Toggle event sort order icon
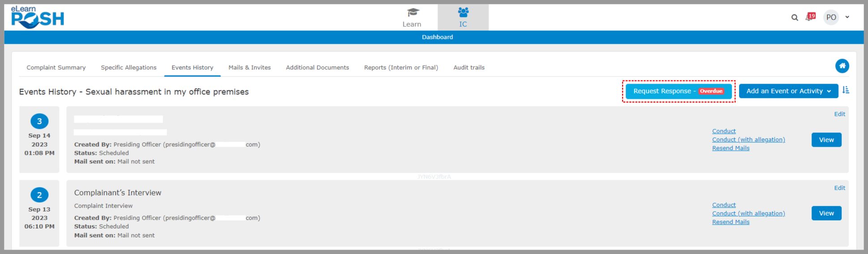Screen dimensions: 868x254 (x=846, y=90)
